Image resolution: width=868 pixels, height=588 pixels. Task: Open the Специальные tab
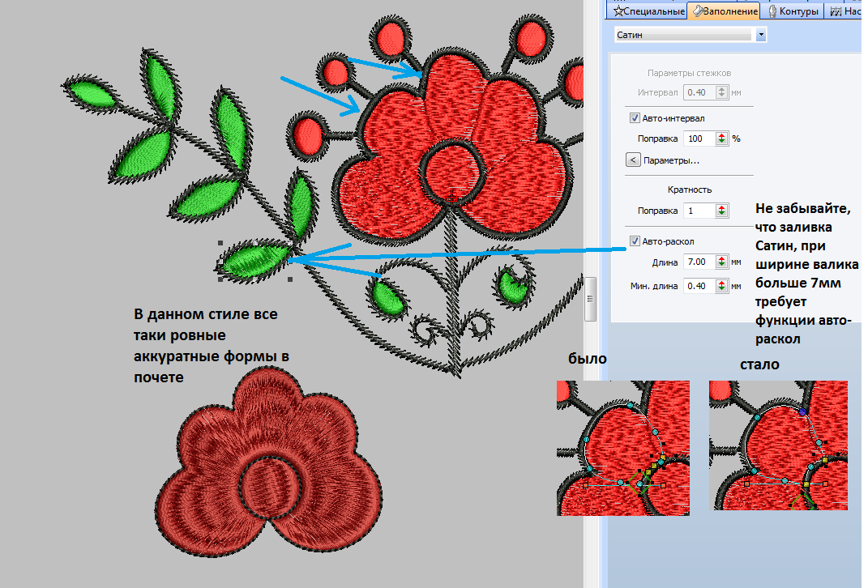coord(653,11)
